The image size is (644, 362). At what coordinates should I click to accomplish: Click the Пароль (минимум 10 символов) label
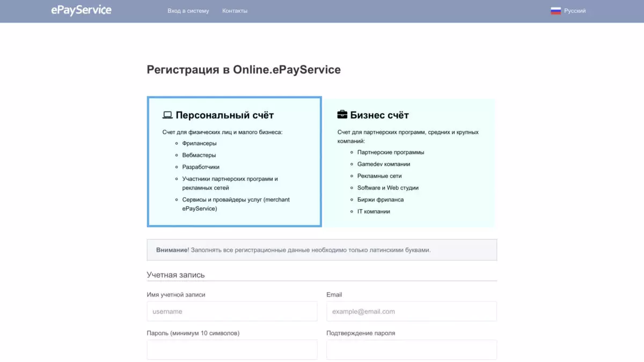coord(193,333)
